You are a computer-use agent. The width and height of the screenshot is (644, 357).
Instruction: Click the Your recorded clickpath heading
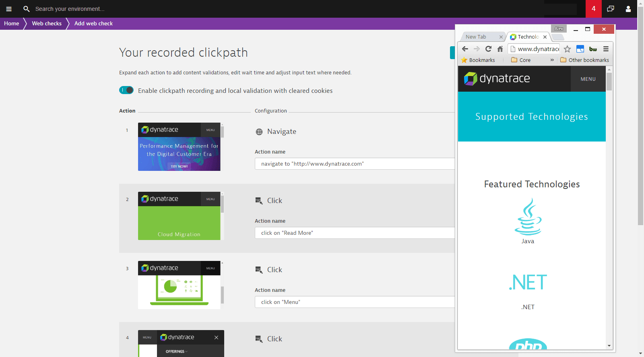tap(184, 53)
